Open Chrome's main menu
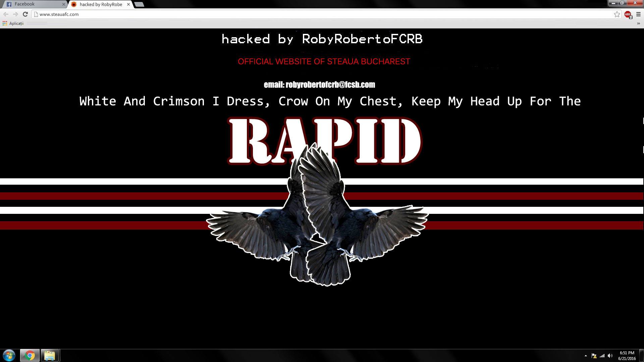 pos(638,14)
